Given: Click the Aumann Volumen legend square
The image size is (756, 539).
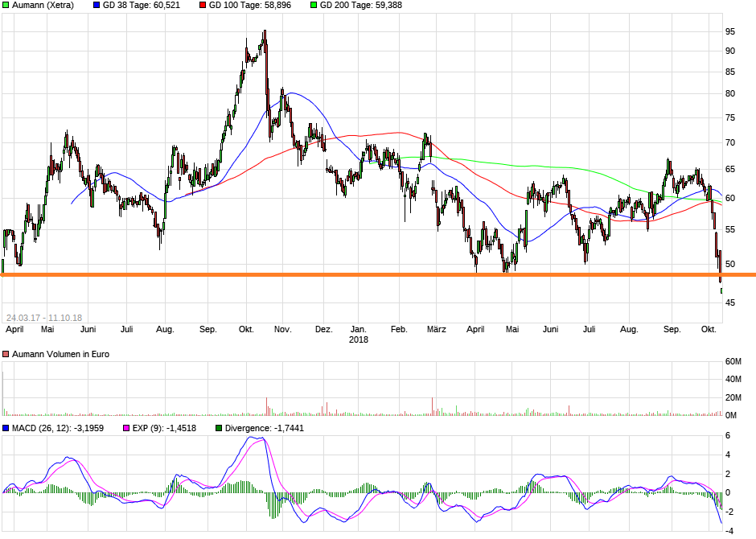Looking at the screenshot, I should 6,354.
